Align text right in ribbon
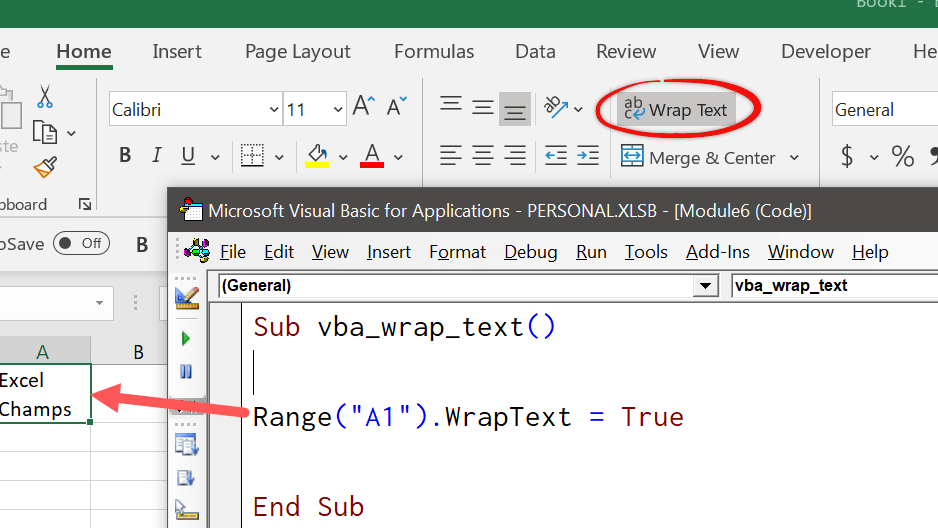The image size is (938, 528). pyautogui.click(x=514, y=156)
